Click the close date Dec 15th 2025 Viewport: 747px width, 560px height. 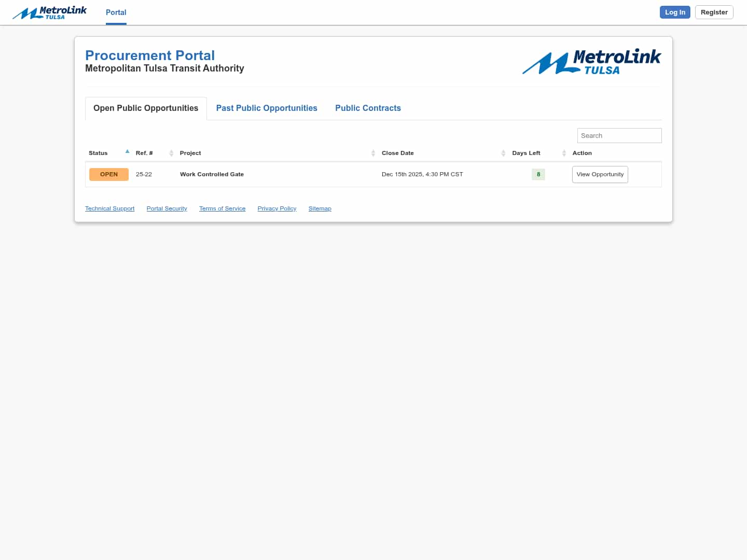422,174
